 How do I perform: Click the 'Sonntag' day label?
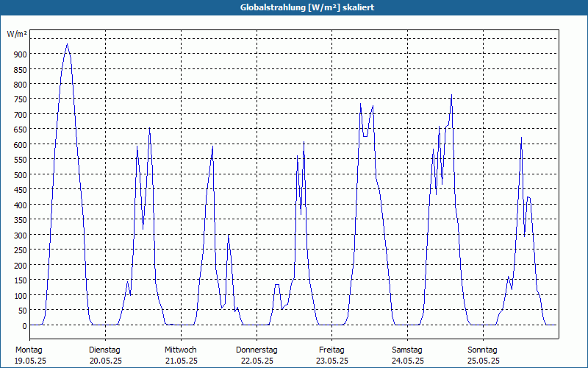(483, 350)
